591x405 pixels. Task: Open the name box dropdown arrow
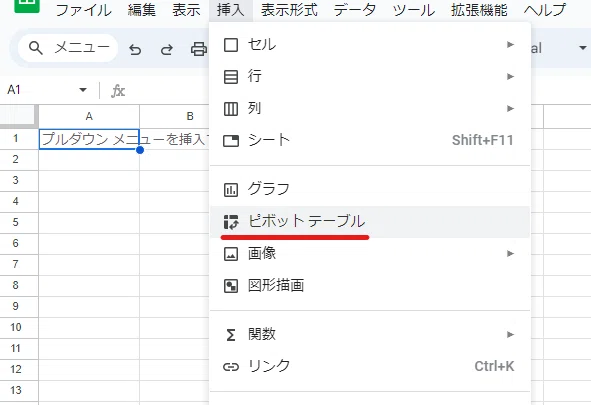coord(83,90)
